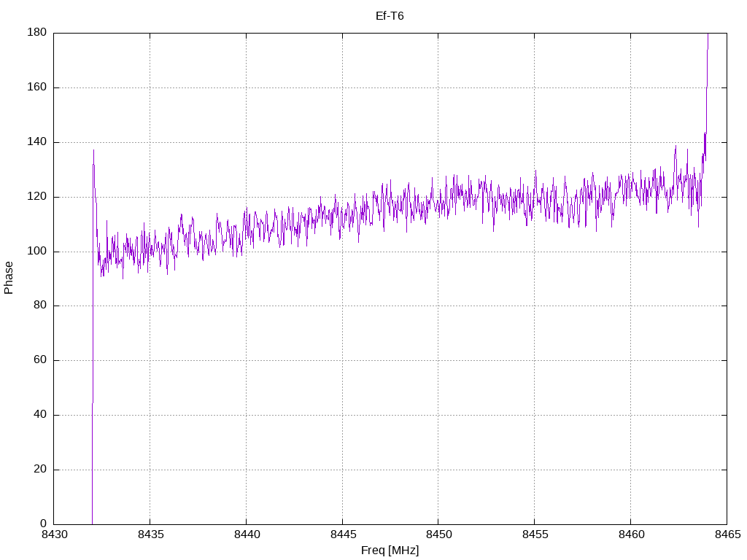Click the 8430 x-axis tick label
The image size is (747, 560).
pos(54,535)
